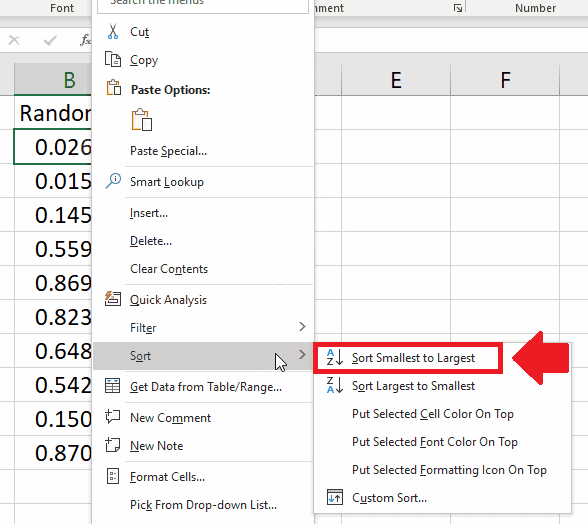This screenshot has width=588, height=524.
Task: Choose Paste Special from context menu
Action: pos(168,151)
